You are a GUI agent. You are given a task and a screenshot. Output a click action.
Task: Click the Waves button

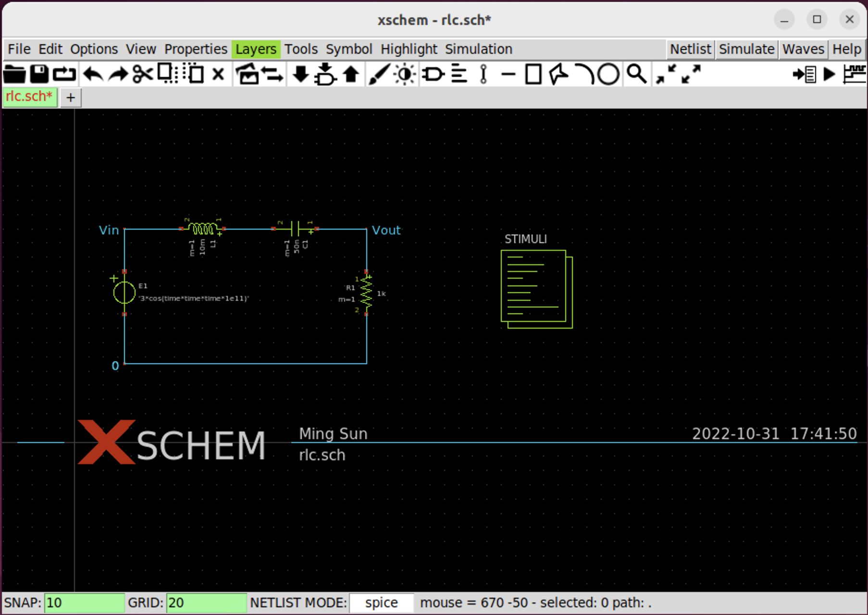pyautogui.click(x=803, y=49)
